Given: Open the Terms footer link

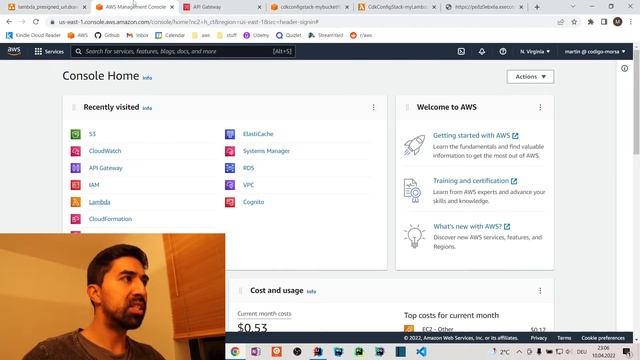Looking at the screenshot, I should tap(564, 338).
